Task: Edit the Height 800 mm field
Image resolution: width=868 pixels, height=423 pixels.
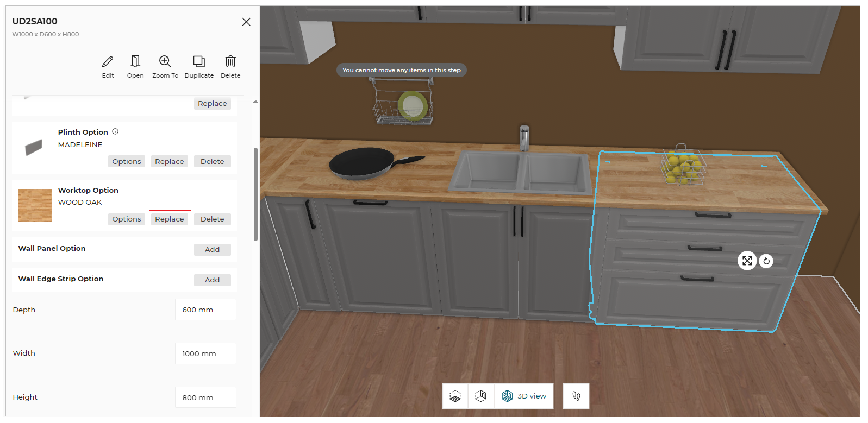Action: (205, 397)
